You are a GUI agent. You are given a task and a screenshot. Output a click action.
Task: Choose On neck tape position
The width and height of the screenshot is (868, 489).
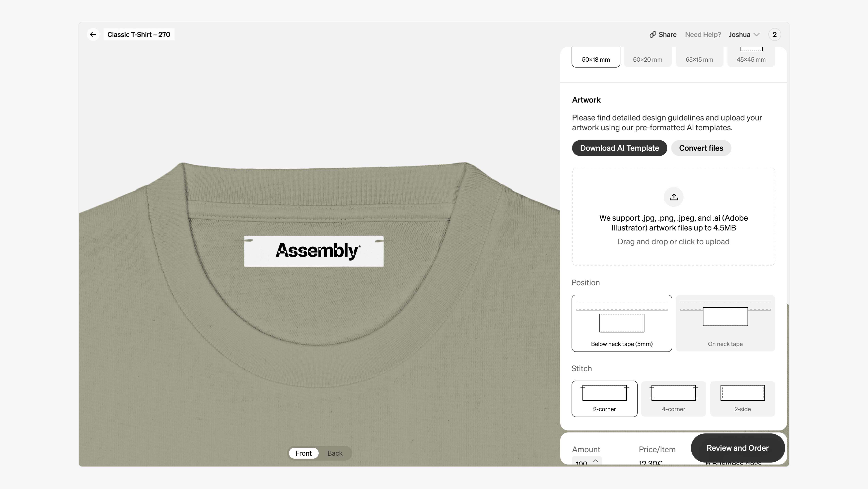(x=725, y=323)
